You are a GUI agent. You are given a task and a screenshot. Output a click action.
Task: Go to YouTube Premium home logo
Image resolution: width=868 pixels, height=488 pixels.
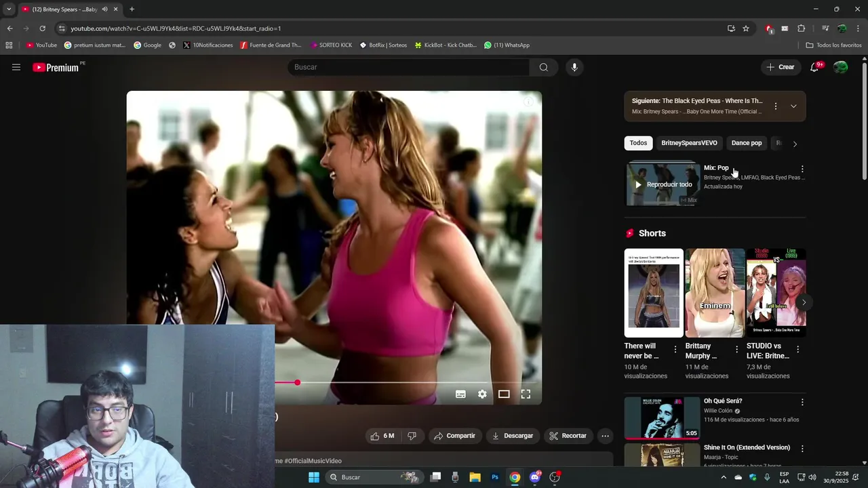tap(57, 67)
